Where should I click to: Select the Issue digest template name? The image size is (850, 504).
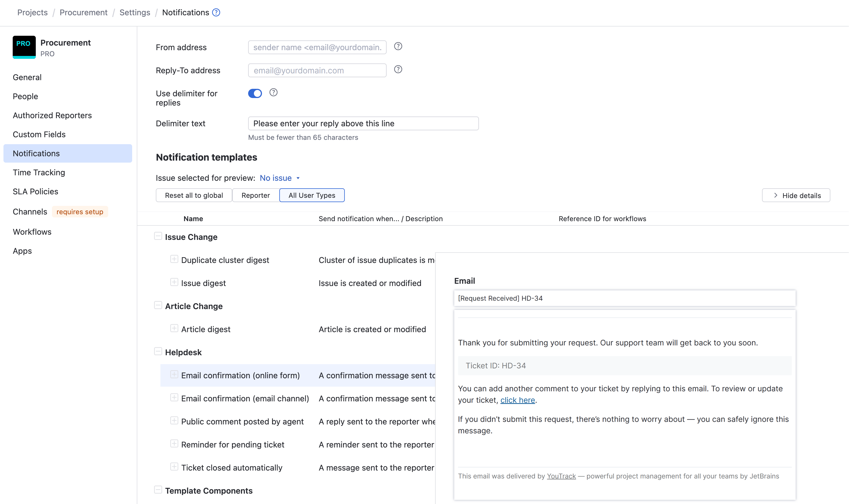(203, 283)
